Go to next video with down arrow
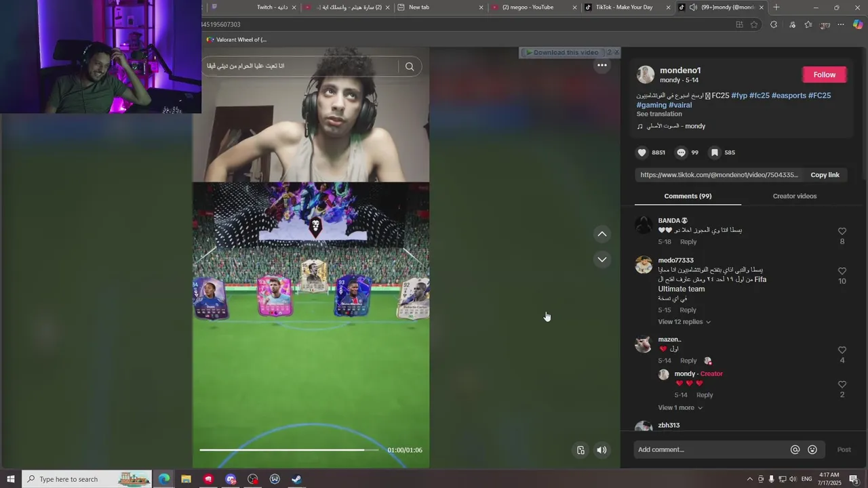The height and width of the screenshot is (488, 868). click(601, 260)
